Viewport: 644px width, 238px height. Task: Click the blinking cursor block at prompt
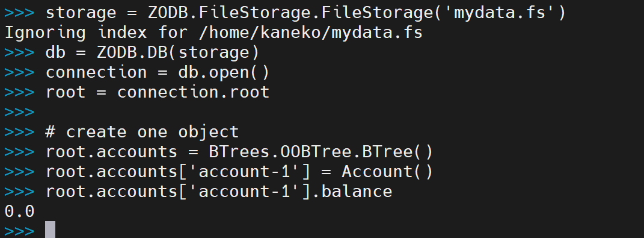point(50,230)
